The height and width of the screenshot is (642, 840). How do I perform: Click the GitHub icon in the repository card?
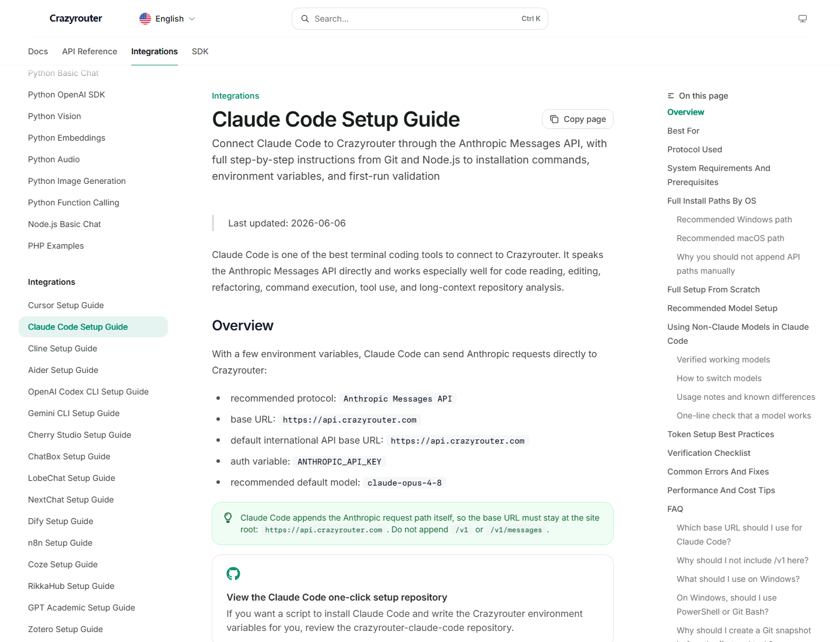(233, 574)
